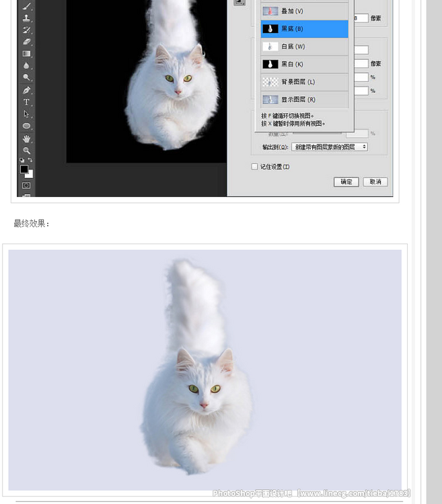
Task: Select the Eraser tool
Action: click(x=27, y=42)
